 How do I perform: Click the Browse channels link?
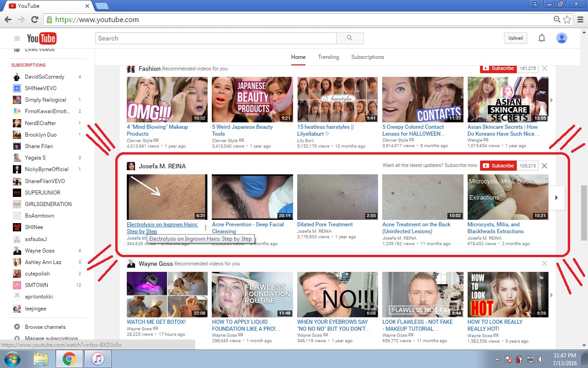(45, 327)
